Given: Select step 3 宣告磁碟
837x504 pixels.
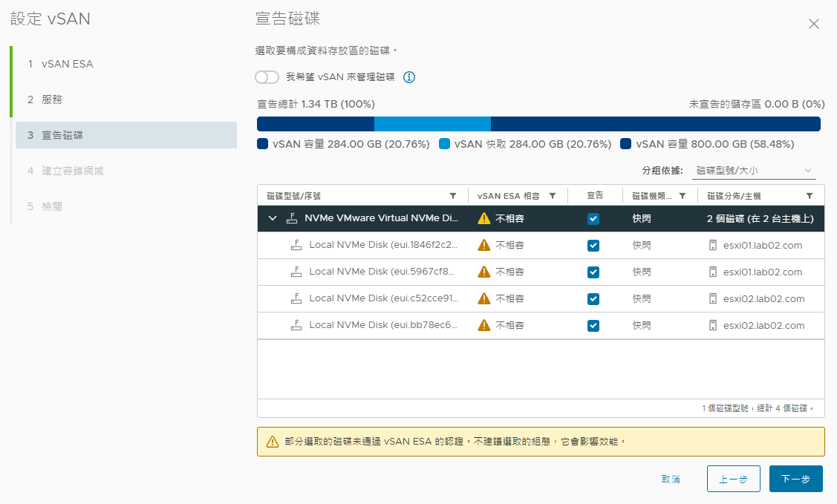Looking at the screenshot, I should [126, 135].
